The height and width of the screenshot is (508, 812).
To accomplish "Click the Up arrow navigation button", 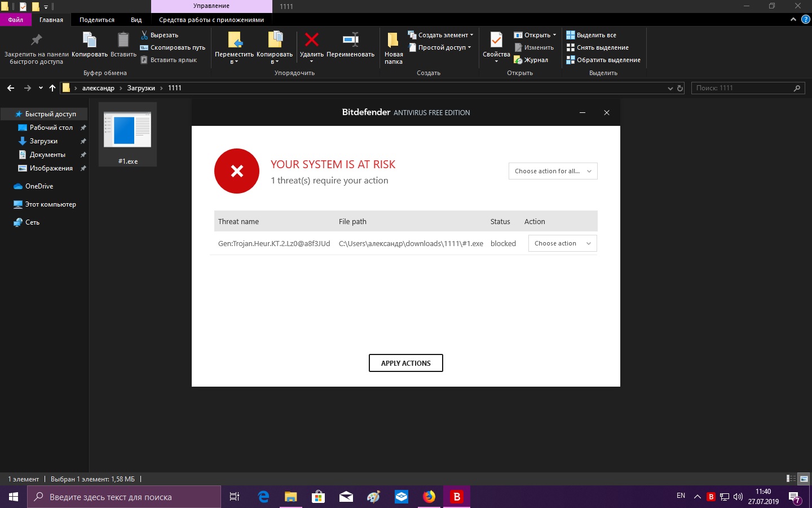I will click(52, 88).
